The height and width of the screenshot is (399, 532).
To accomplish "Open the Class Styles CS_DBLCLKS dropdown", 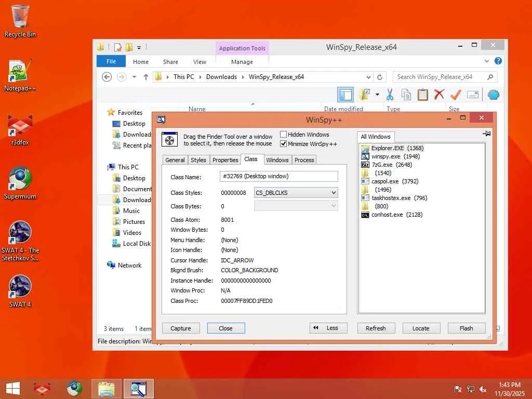I will (296, 193).
